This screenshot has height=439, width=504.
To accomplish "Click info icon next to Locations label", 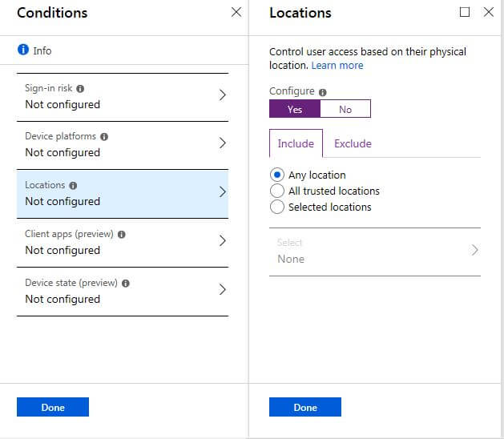I will [x=73, y=186].
